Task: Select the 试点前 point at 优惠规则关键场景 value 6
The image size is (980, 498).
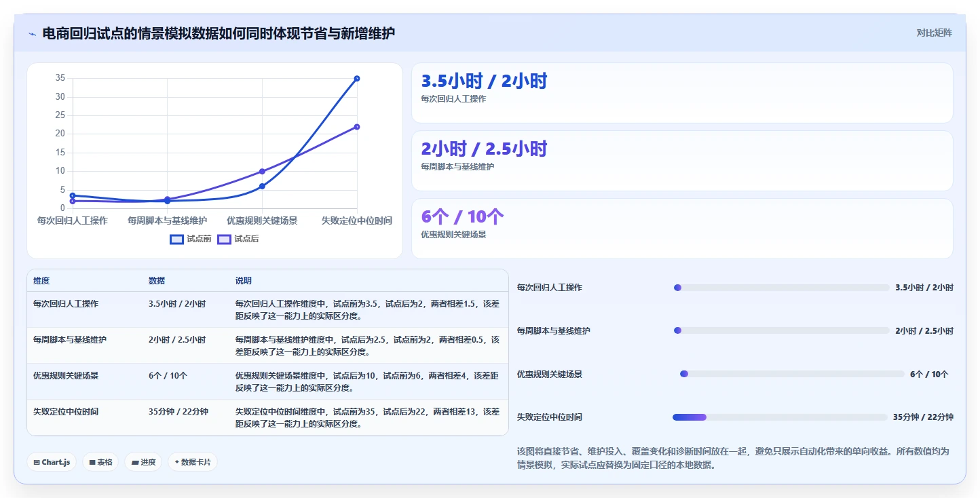Action: pyautogui.click(x=262, y=186)
